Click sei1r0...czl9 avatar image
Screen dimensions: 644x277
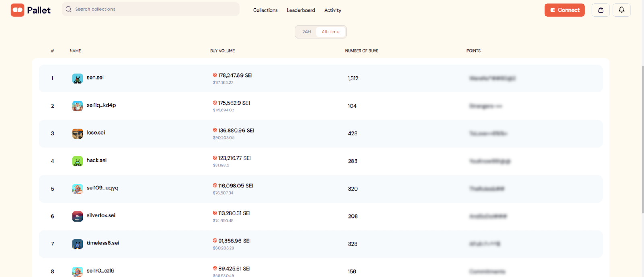coord(77,271)
